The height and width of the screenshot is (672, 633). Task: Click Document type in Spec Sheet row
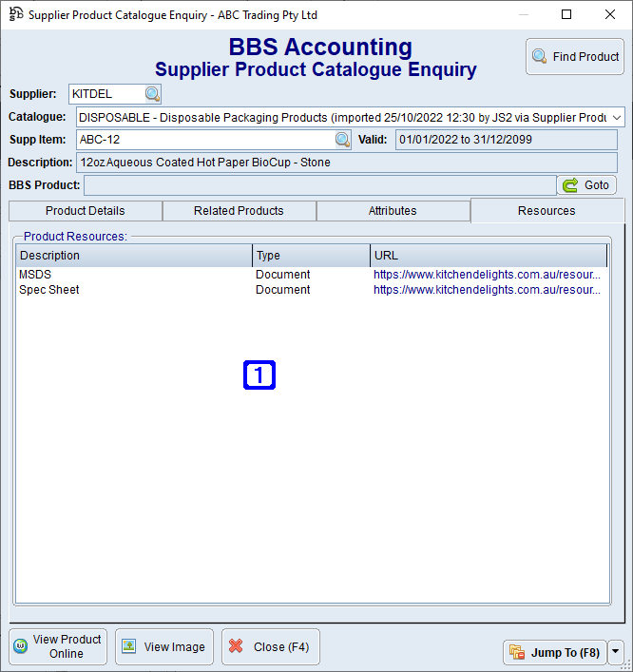283,290
